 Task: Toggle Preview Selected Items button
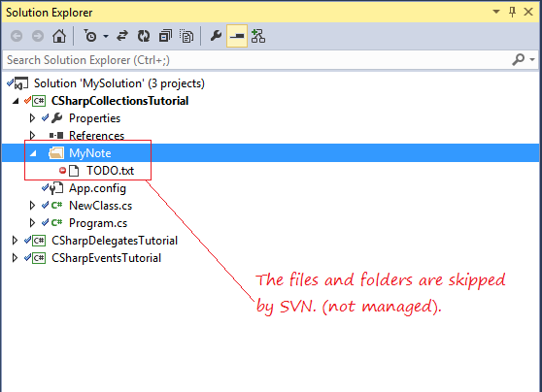(x=237, y=36)
